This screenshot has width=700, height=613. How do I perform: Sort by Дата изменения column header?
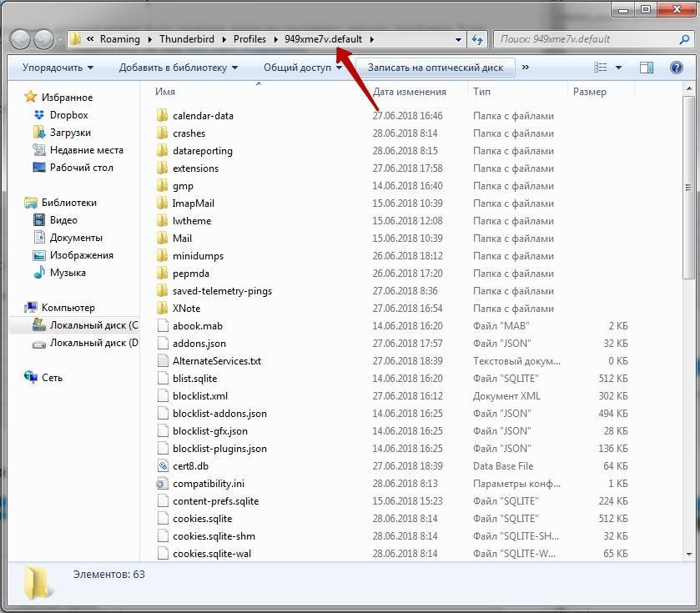coord(409,92)
